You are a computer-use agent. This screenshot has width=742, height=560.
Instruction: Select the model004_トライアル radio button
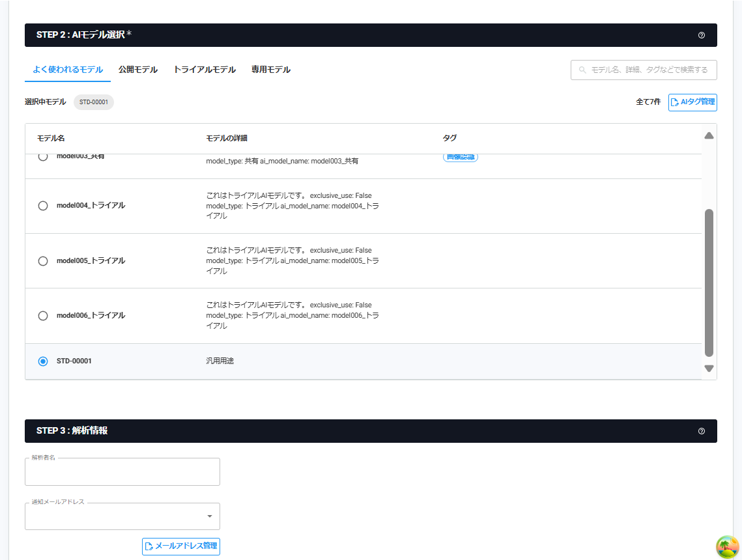43,206
